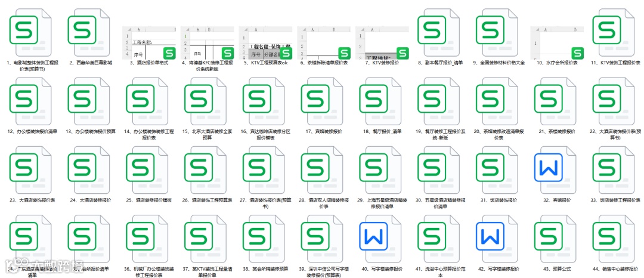
Task: Click the label 22、大酒店装饰报价表(预算书)
Action: click(615, 135)
